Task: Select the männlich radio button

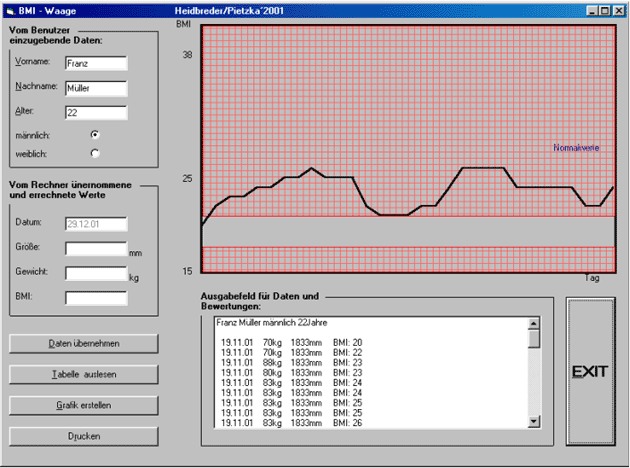Action: tap(96, 133)
